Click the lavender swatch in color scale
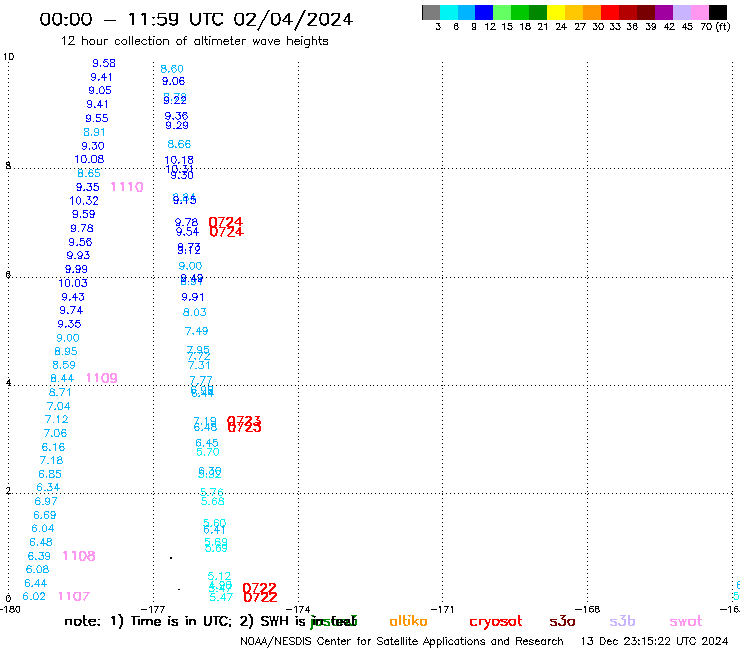The image size is (740, 650). (682, 12)
